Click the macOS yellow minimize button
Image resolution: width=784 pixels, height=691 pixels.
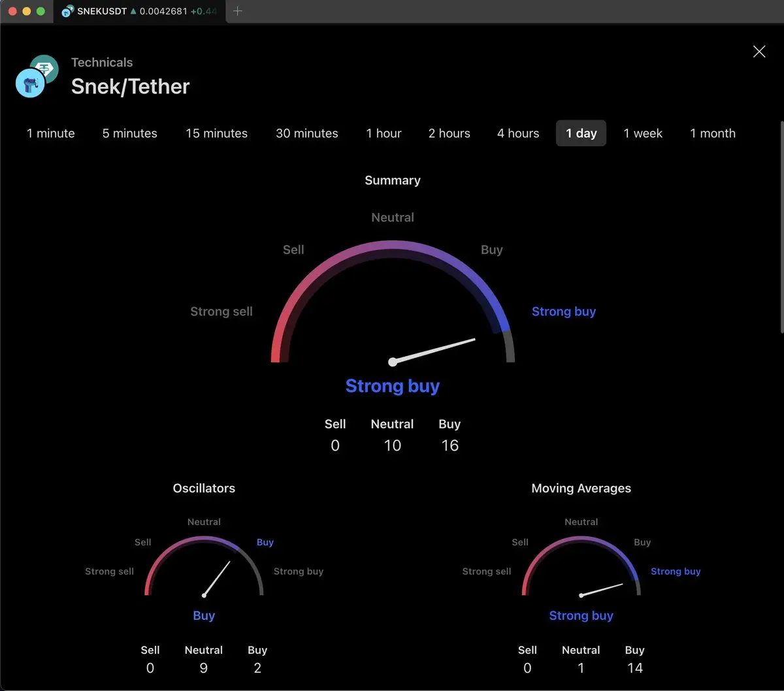[x=27, y=12]
